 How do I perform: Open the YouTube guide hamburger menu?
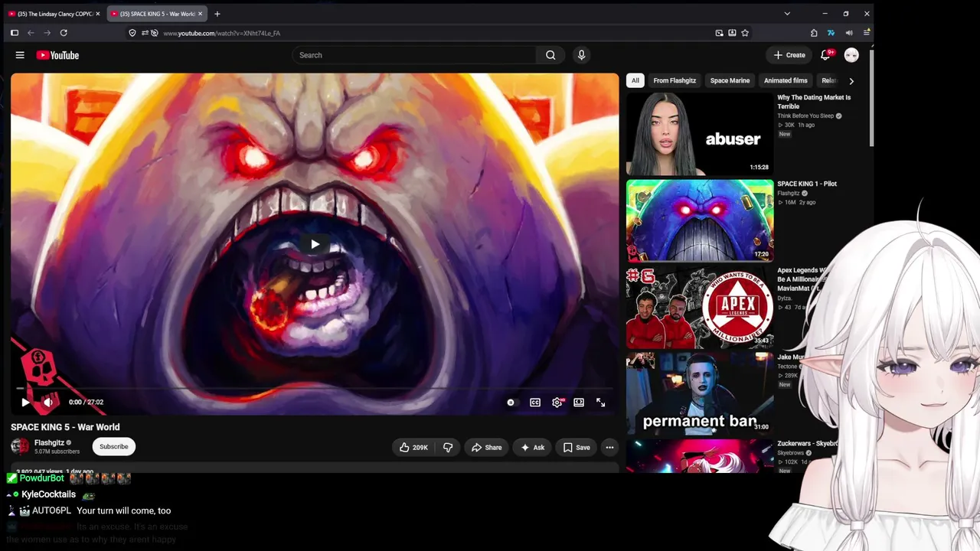tap(20, 55)
